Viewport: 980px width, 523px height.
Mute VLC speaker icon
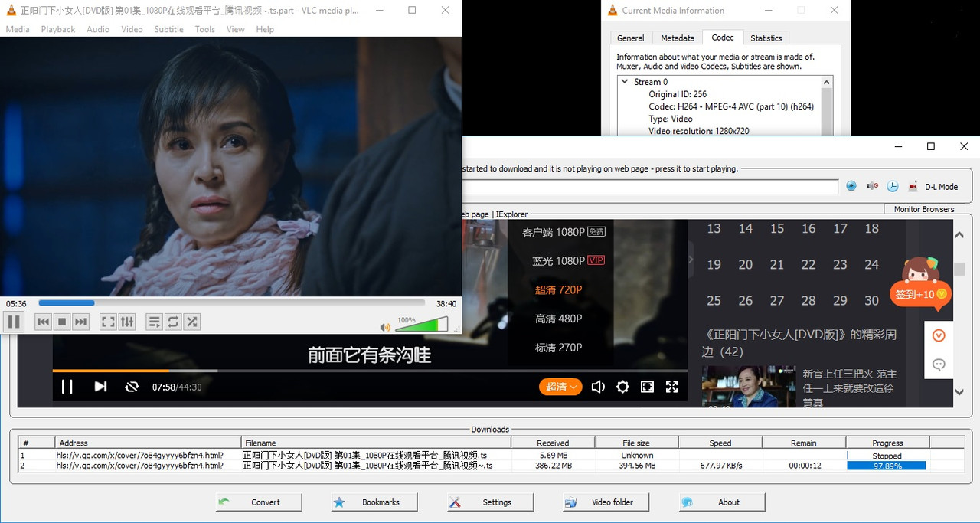(385, 327)
